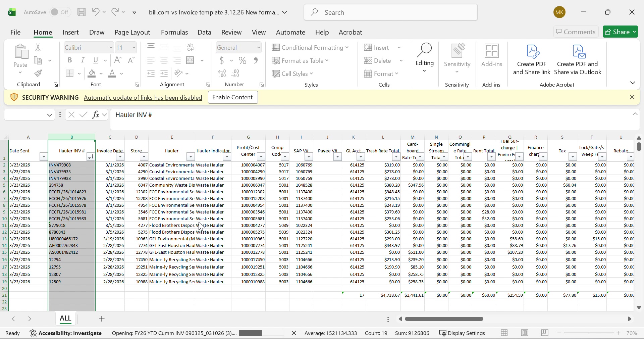Center align text horizontally
Viewport: 644px width, 339px height.
164,60
